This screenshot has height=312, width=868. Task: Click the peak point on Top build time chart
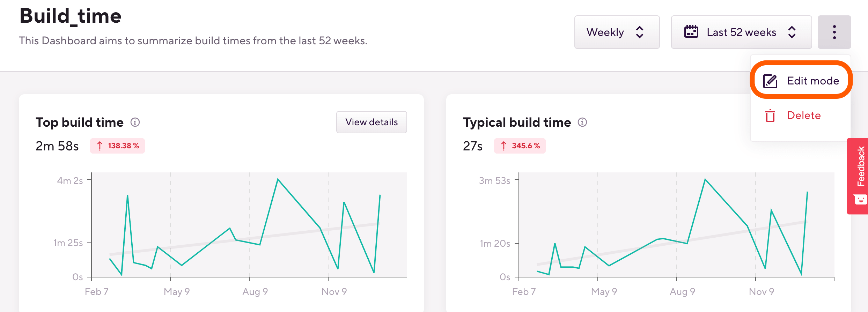(278, 179)
